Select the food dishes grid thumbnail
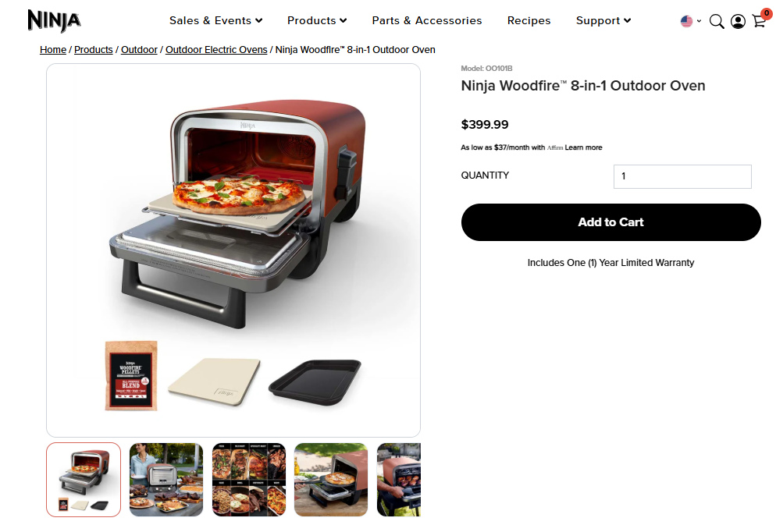This screenshot has width=776, height=532. [x=249, y=480]
